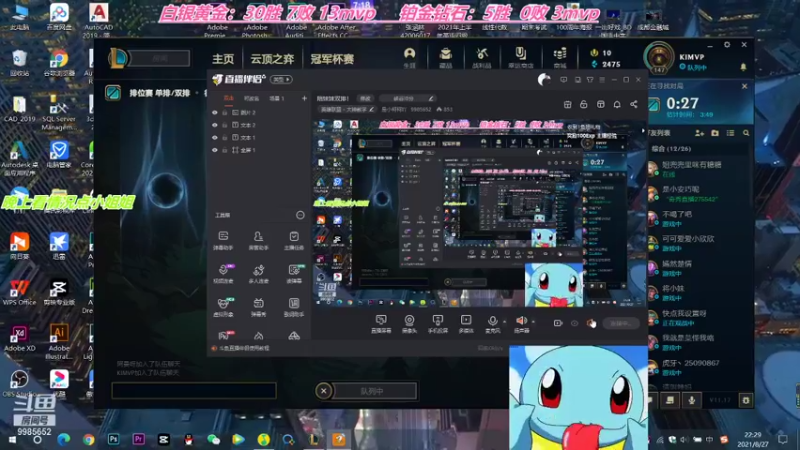Image resolution: width=800 pixels, height=450 pixels.
Task: Open Premiere Pro from the Windows taskbar
Action: 138,439
